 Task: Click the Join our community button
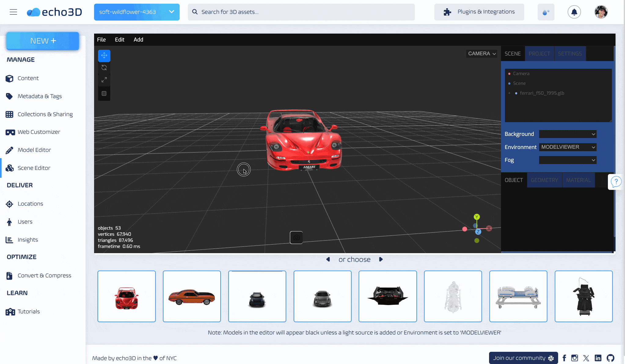point(523,358)
